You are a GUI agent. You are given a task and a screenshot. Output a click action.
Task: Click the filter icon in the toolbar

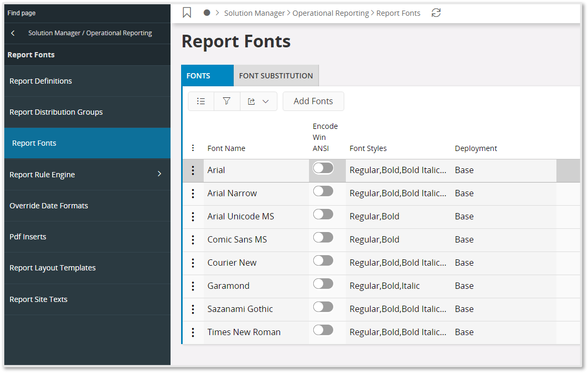227,101
